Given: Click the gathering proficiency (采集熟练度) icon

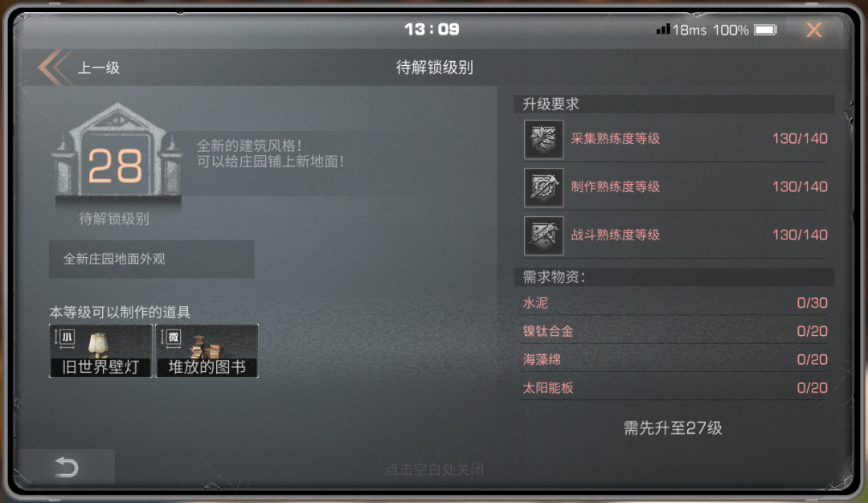Looking at the screenshot, I should 543,140.
